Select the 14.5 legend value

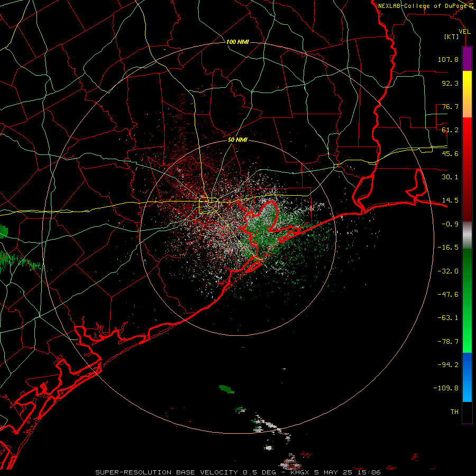(x=450, y=200)
